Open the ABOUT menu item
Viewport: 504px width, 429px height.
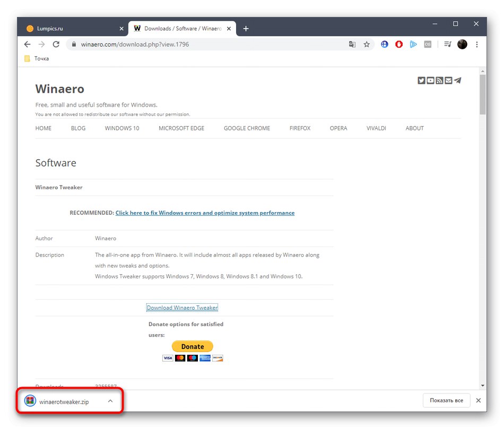[x=415, y=128]
